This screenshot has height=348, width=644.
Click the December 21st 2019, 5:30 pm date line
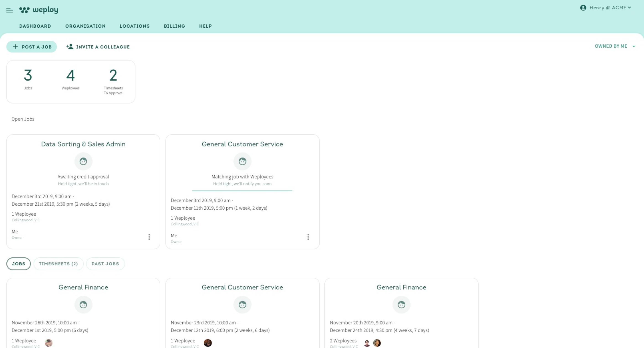(x=61, y=204)
